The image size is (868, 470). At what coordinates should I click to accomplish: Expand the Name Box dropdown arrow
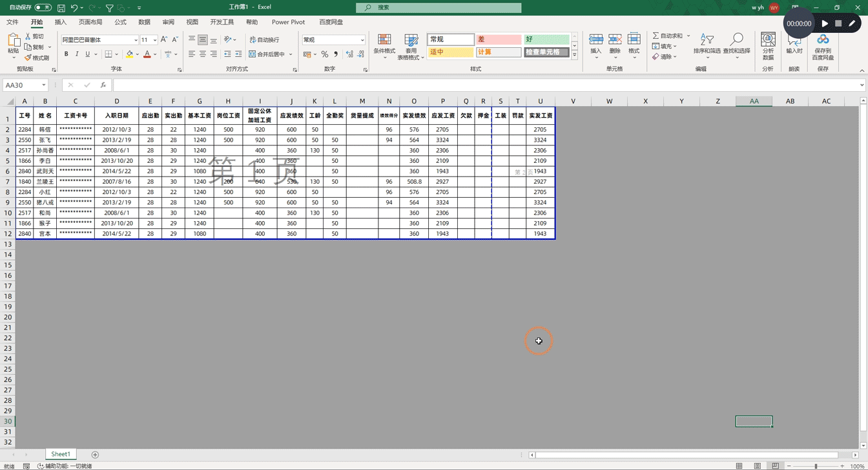[x=44, y=85]
